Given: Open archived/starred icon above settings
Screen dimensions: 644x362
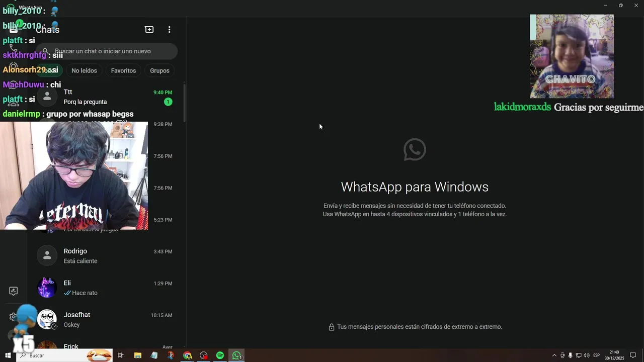Looking at the screenshot, I should pos(14,291).
